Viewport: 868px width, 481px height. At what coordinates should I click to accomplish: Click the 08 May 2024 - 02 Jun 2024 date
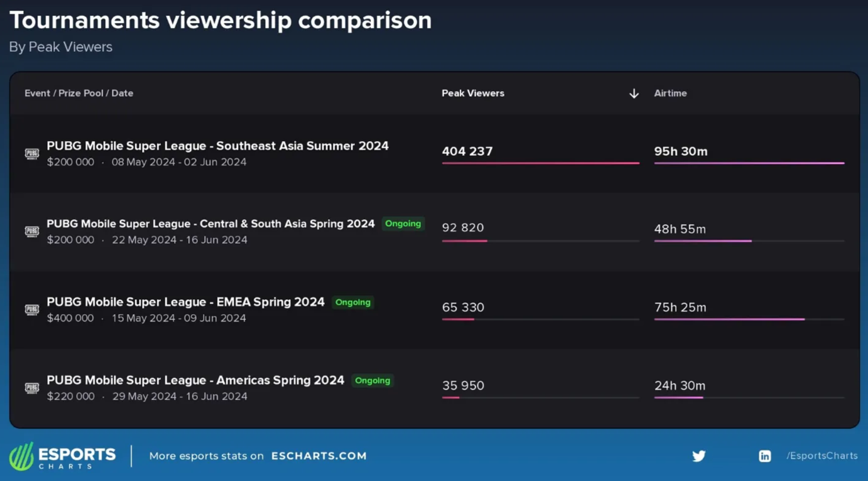(x=179, y=162)
